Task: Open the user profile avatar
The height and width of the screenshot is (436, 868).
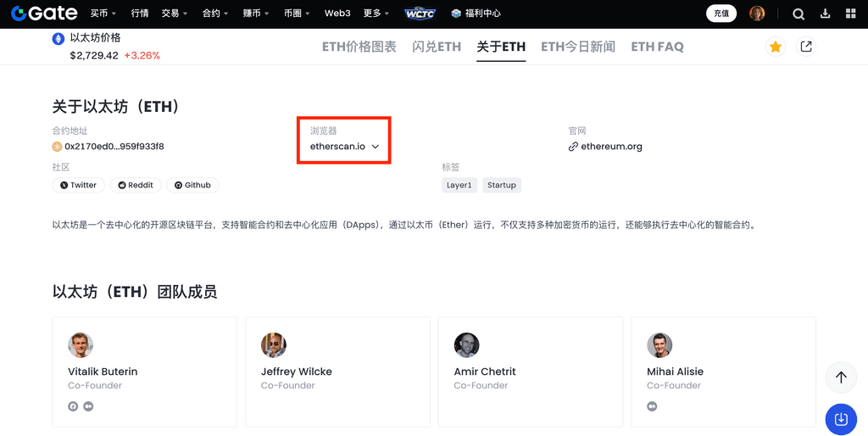Action: coord(757,14)
